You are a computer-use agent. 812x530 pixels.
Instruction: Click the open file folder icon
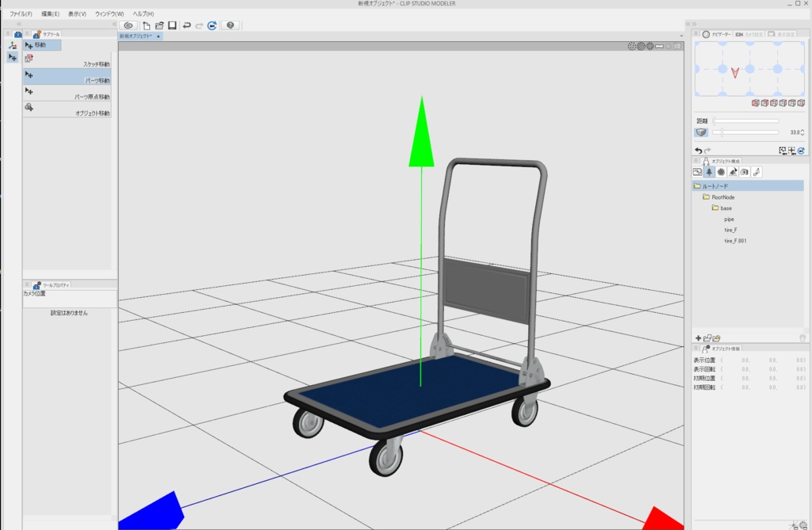coord(159,25)
